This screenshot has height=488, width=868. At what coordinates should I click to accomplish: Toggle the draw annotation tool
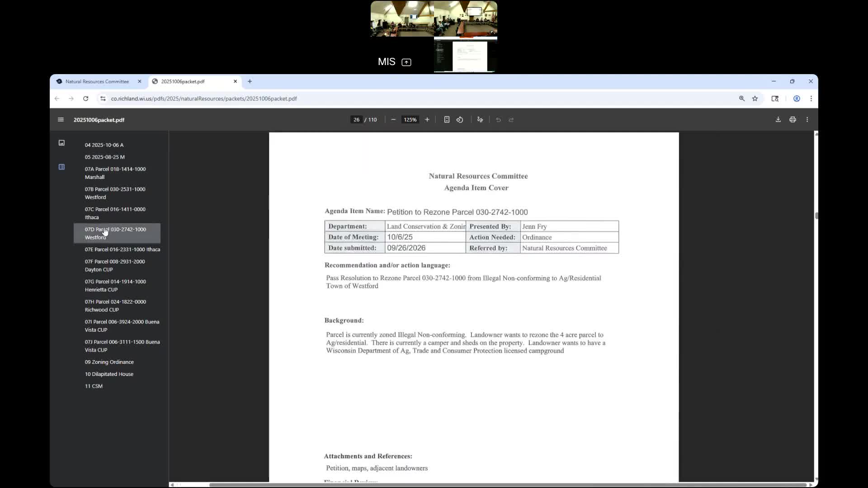coord(480,120)
